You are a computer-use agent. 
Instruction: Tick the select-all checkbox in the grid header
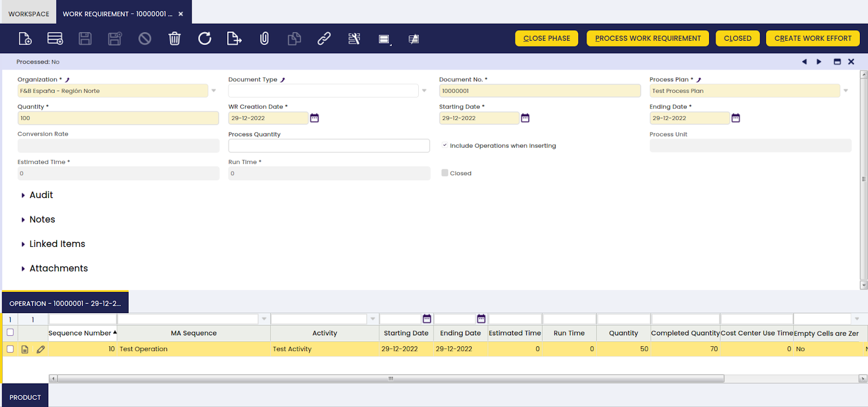(x=10, y=333)
